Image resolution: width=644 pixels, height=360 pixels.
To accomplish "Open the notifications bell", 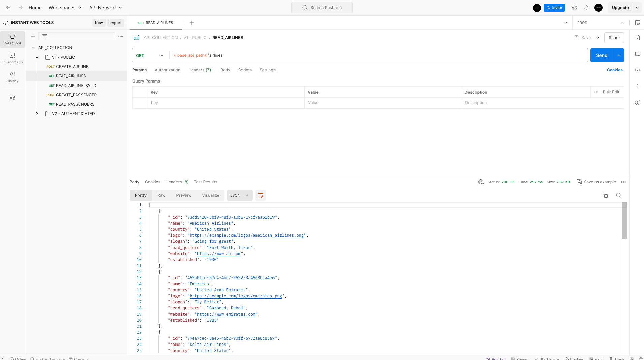I will (x=586, y=8).
